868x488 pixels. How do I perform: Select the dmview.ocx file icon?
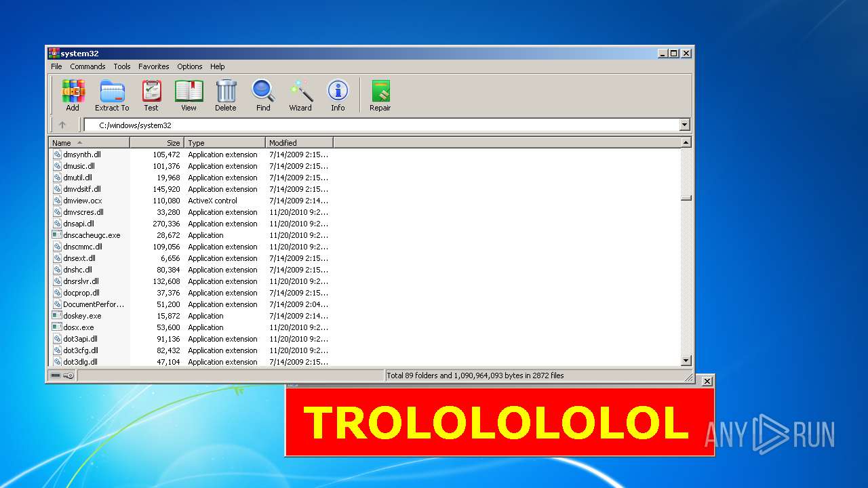[57, 201]
